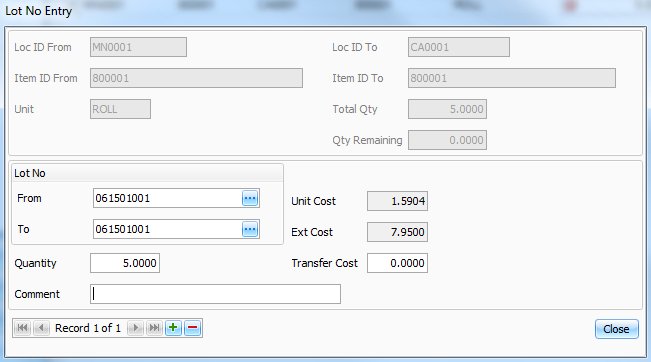The height and width of the screenshot is (362, 651).
Task: Open lookup for Lot No To
Action: pos(250,229)
